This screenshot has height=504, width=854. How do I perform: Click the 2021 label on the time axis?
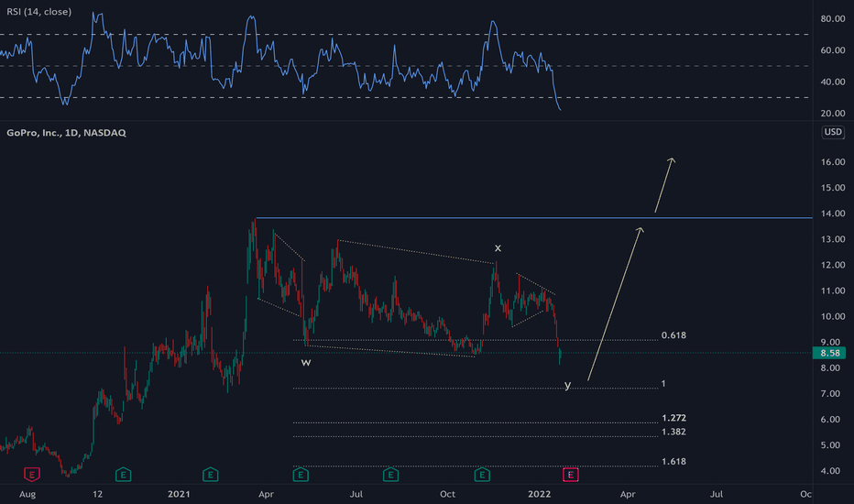(x=179, y=494)
